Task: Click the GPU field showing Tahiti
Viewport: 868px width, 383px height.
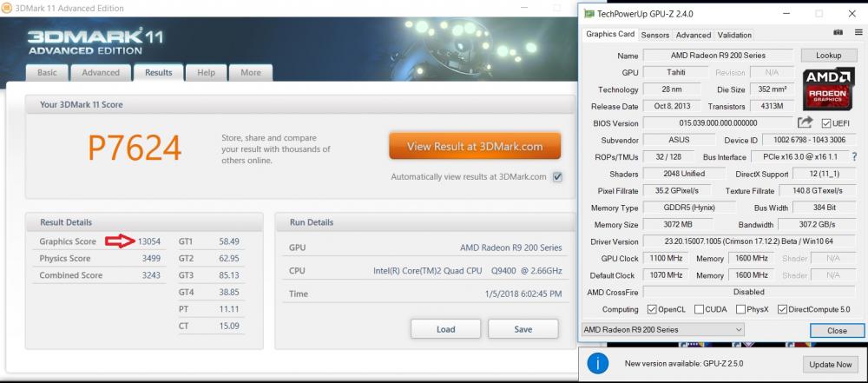Action: click(675, 73)
